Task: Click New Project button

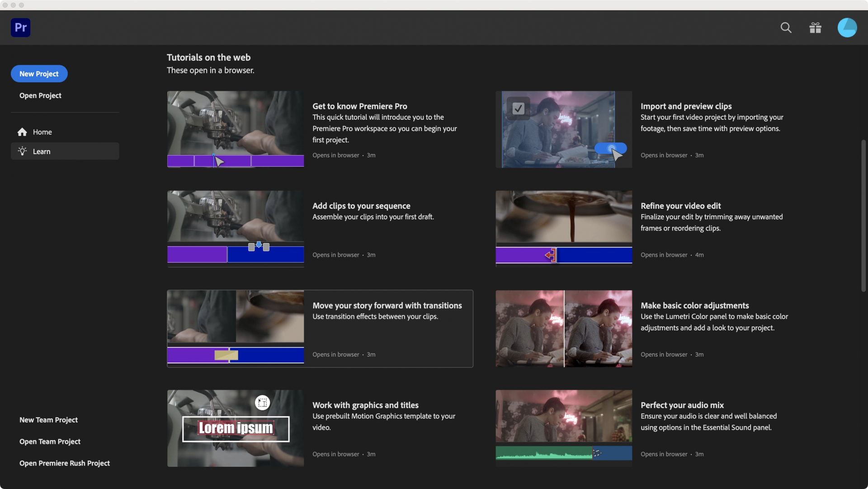Action: click(x=39, y=74)
